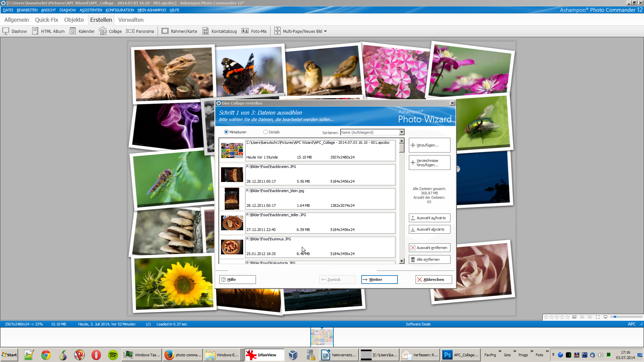Expand hidden system tray icons
The width and height of the screenshot is (644, 362).
[553, 355]
